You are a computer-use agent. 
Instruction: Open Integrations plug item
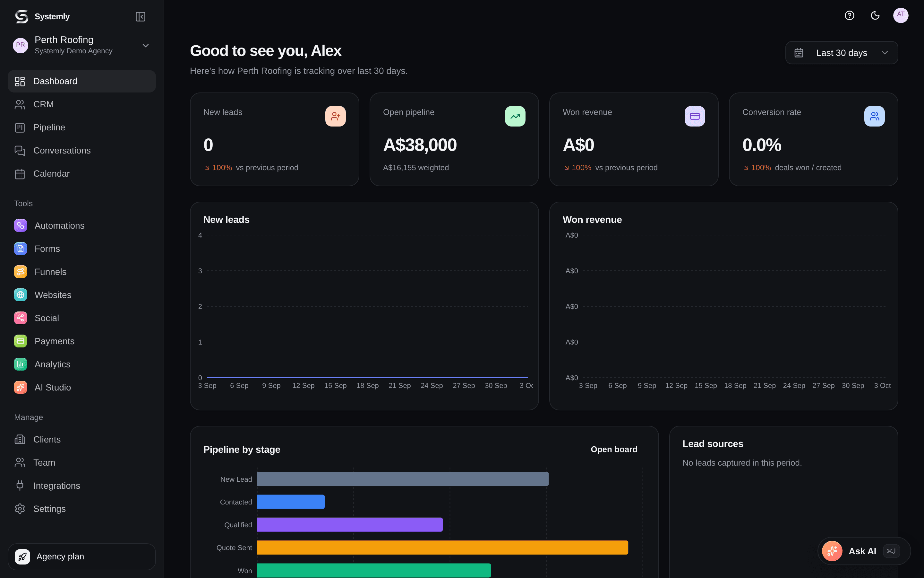coord(82,486)
